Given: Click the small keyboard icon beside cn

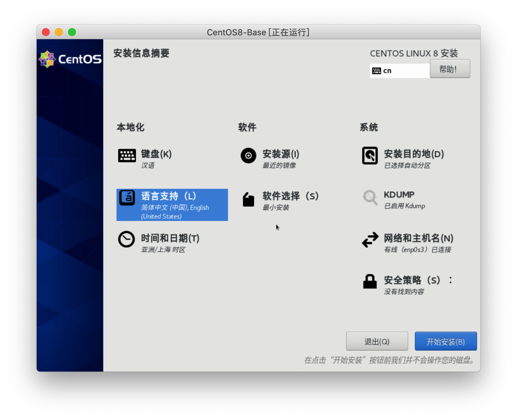Looking at the screenshot, I should (377, 71).
